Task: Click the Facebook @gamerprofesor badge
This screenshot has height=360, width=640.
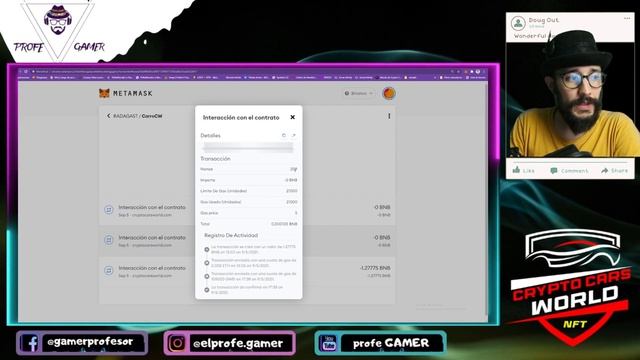Action: click(82, 343)
